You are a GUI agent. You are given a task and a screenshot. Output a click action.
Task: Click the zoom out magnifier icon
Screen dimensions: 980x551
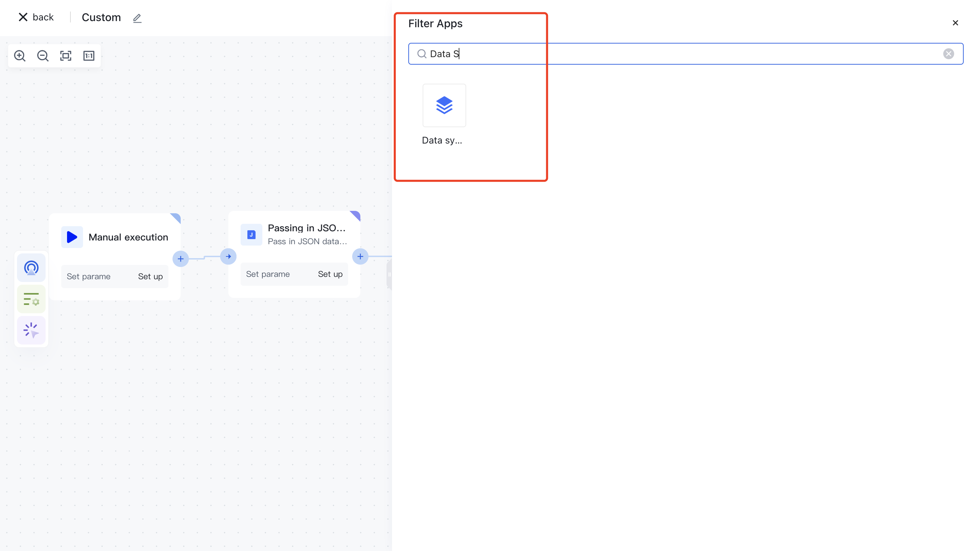coord(43,56)
